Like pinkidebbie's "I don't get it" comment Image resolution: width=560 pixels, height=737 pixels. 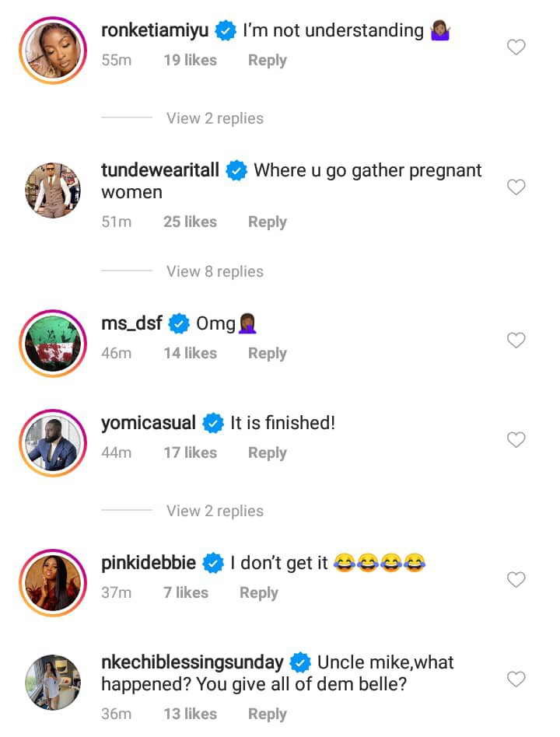pos(516,579)
